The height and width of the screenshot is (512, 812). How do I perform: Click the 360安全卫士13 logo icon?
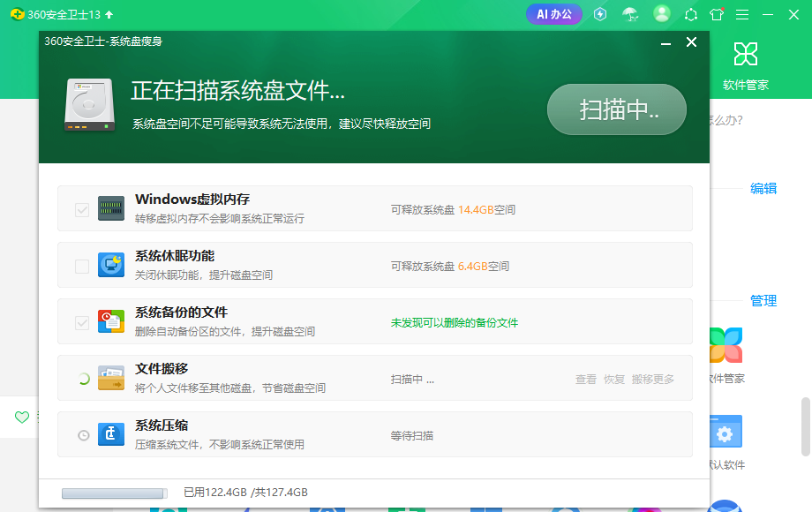[x=17, y=14]
